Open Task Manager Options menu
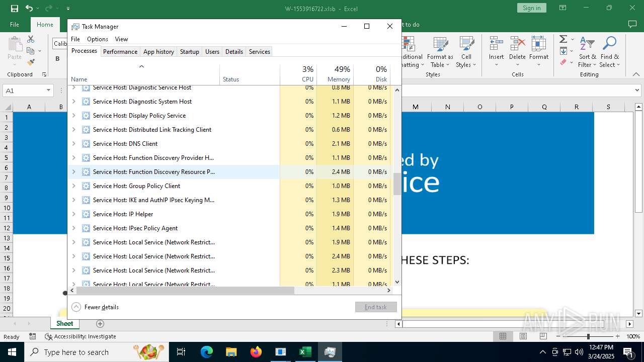644x362 pixels. (x=98, y=39)
